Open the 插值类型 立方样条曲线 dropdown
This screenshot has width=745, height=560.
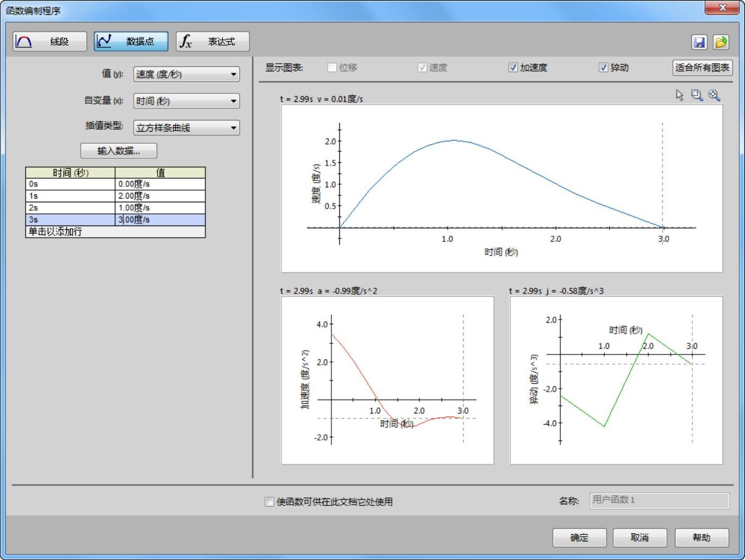click(x=186, y=127)
